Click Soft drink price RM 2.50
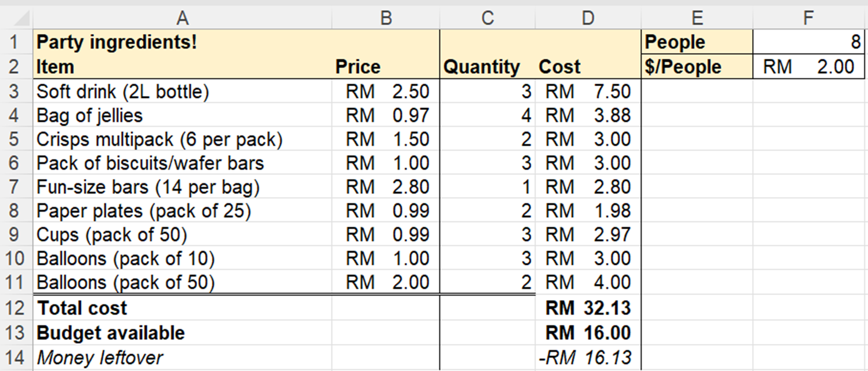Viewport: 868px width, 371px height. pos(386,92)
